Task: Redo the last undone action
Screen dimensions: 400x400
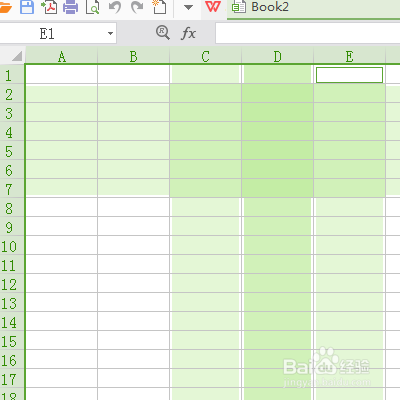Action: click(137, 7)
